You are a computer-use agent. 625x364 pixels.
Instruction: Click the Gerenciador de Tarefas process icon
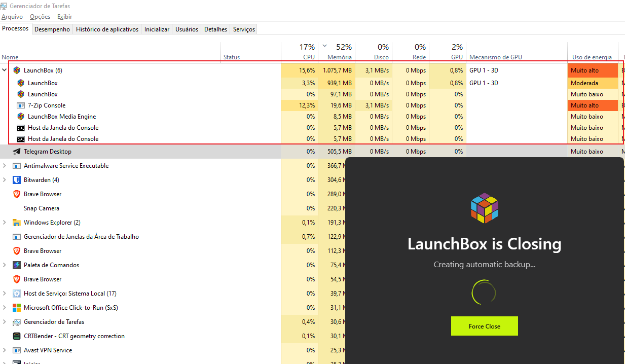(17, 322)
